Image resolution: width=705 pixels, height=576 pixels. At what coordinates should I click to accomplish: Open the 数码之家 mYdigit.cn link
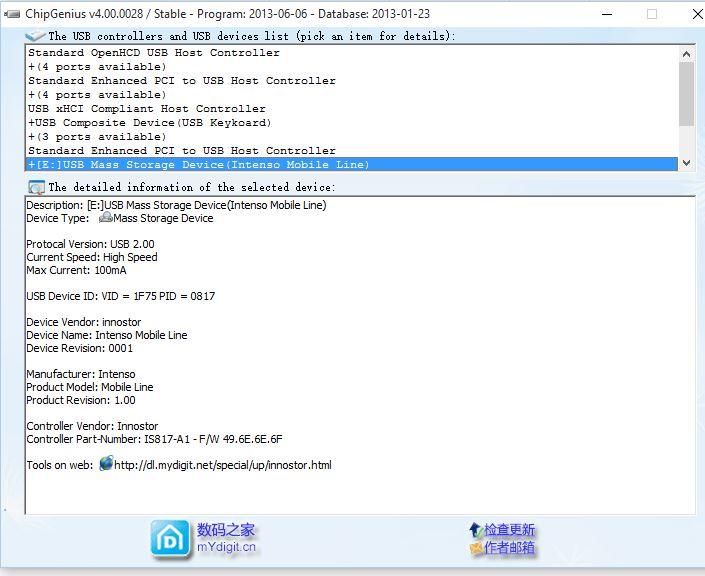pos(226,538)
